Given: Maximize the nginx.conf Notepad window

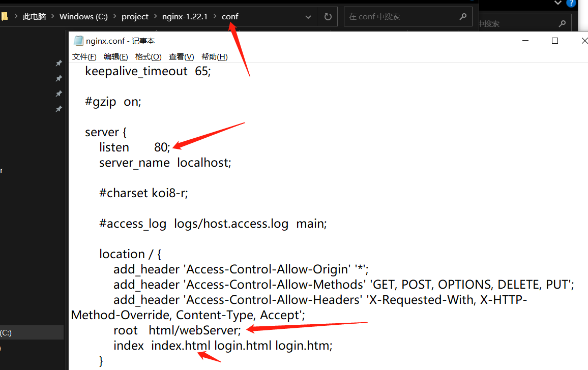Looking at the screenshot, I should pyautogui.click(x=555, y=41).
